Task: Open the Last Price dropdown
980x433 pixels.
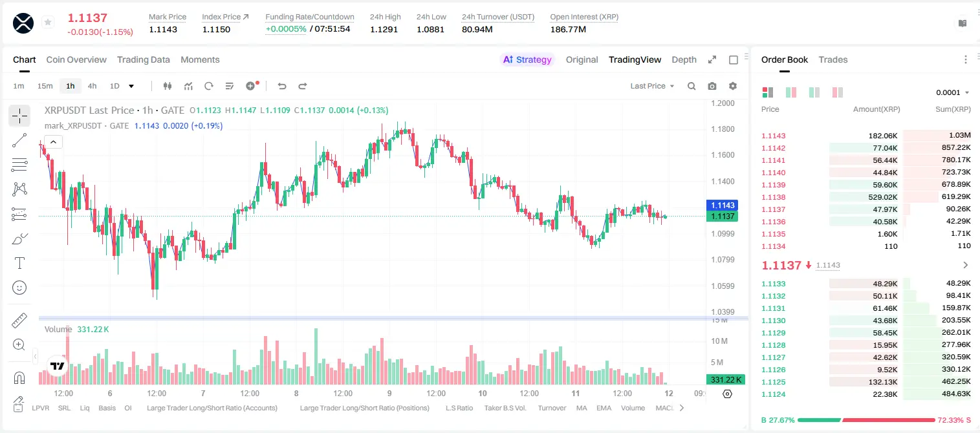Action: pyautogui.click(x=652, y=86)
